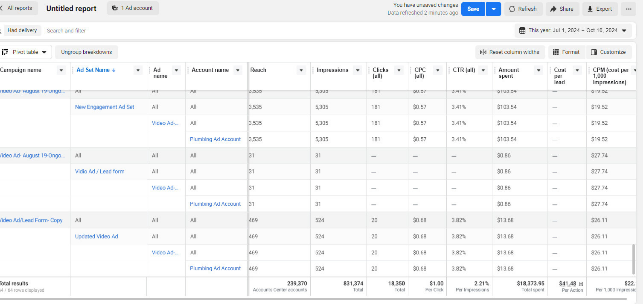Open New Engagement Ad Set link
Image resolution: width=644 pixels, height=304 pixels.
pos(104,107)
